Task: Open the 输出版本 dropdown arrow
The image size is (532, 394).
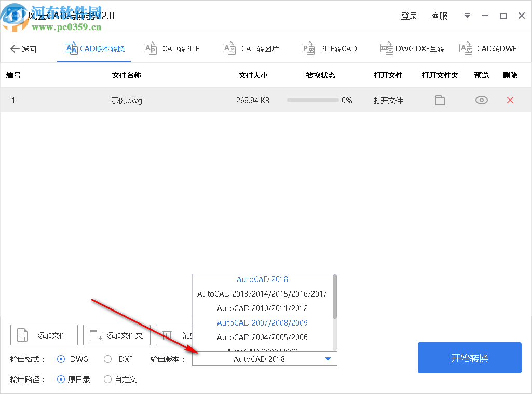Action: pos(328,359)
